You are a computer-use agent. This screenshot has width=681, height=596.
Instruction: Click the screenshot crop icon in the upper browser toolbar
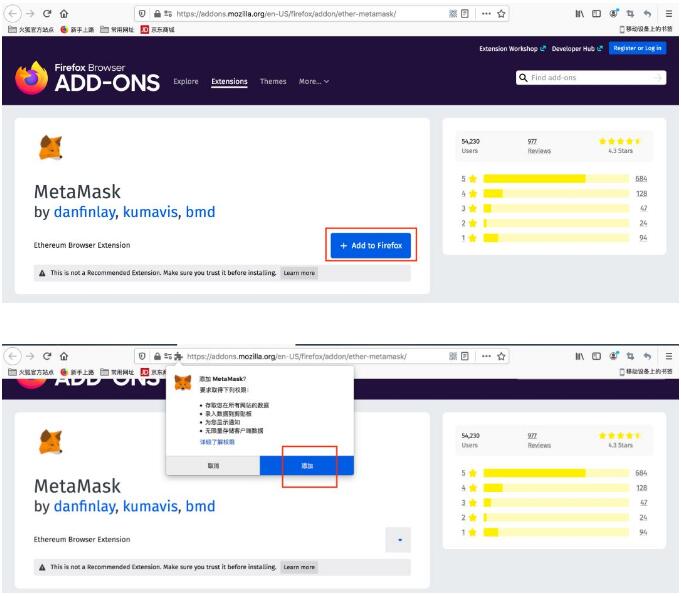point(630,14)
